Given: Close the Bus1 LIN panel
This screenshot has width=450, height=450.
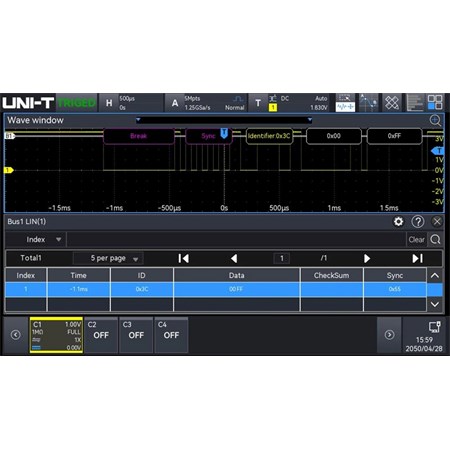Looking at the screenshot, I should coord(437,222).
